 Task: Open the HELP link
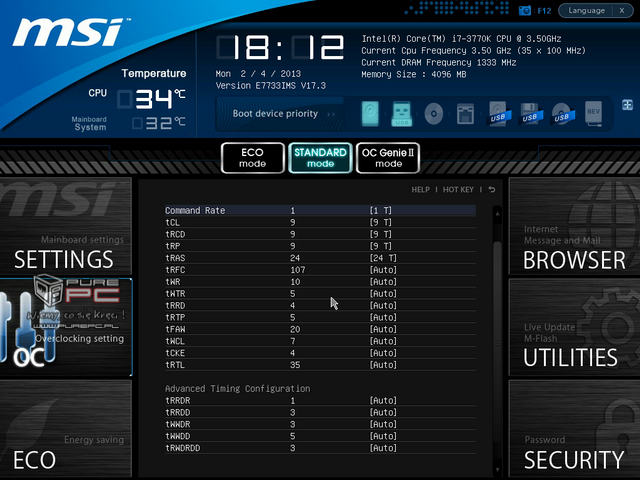click(x=420, y=190)
